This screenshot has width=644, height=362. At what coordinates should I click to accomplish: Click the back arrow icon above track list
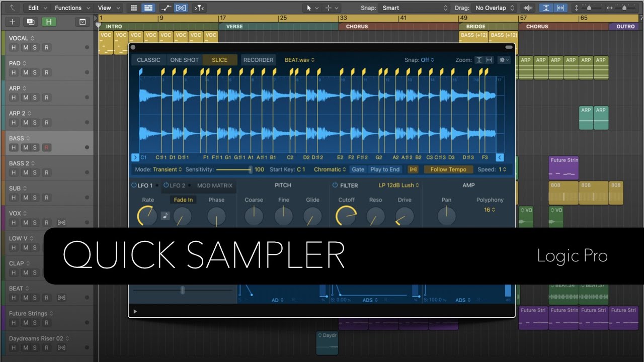click(13, 8)
